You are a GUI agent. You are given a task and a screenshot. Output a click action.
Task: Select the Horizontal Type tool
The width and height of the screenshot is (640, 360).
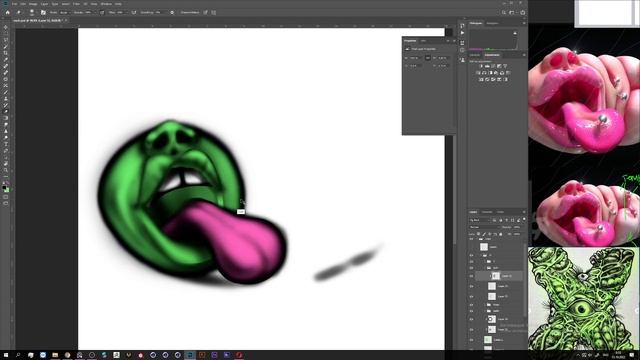[x=6, y=144]
